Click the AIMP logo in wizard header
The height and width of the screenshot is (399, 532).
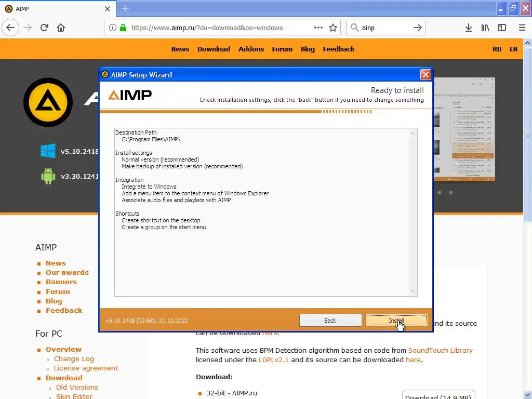(x=129, y=95)
